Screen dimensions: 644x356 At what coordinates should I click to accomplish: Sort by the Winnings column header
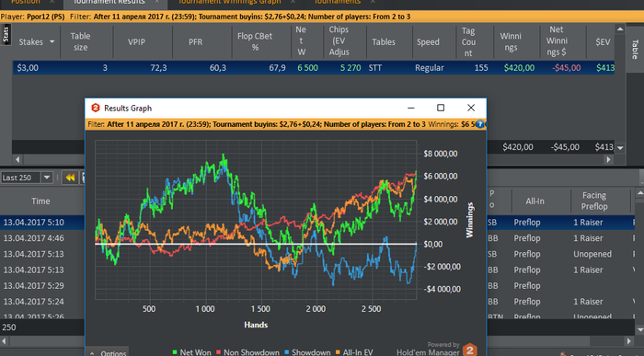pyautogui.click(x=516, y=42)
